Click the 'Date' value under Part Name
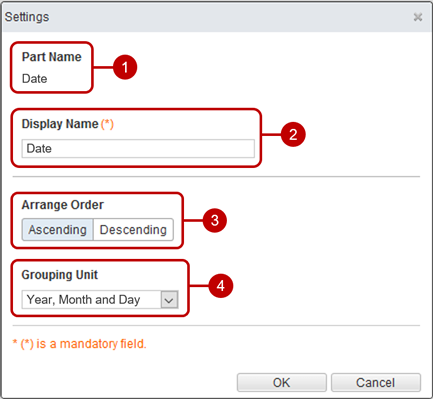 [34, 79]
